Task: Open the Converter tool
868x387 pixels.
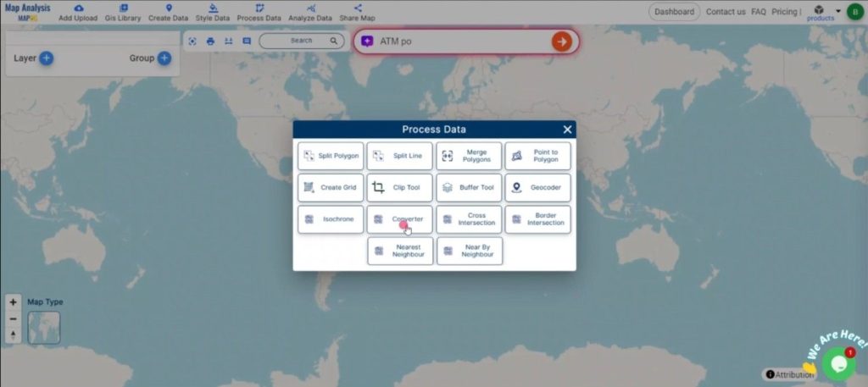Action: coord(399,219)
